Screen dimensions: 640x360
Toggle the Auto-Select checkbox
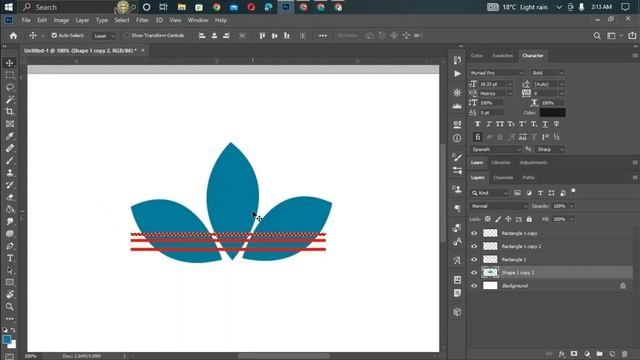coord(54,36)
